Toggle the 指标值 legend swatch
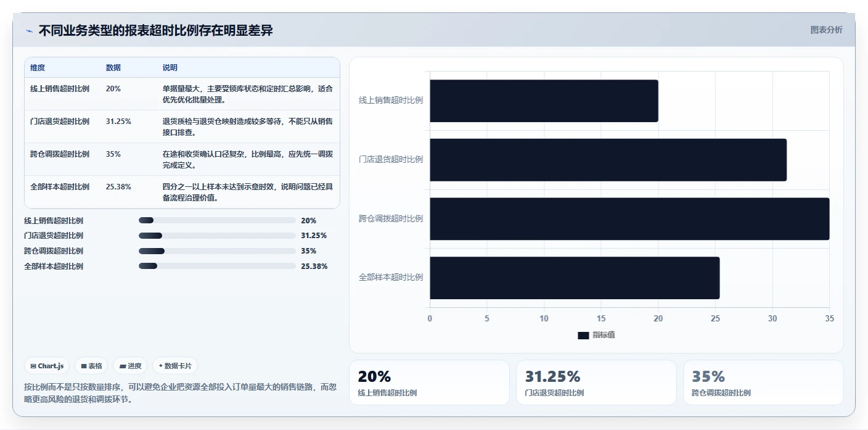The image size is (868, 430). pos(583,335)
